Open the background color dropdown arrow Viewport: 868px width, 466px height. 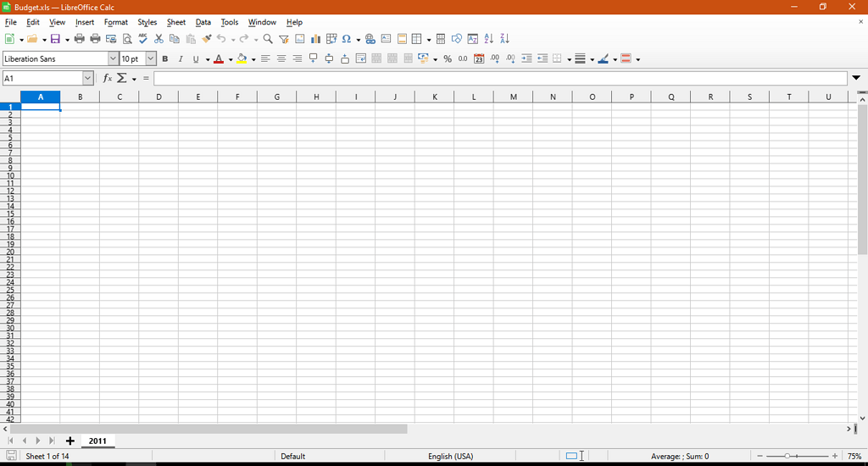tap(253, 59)
